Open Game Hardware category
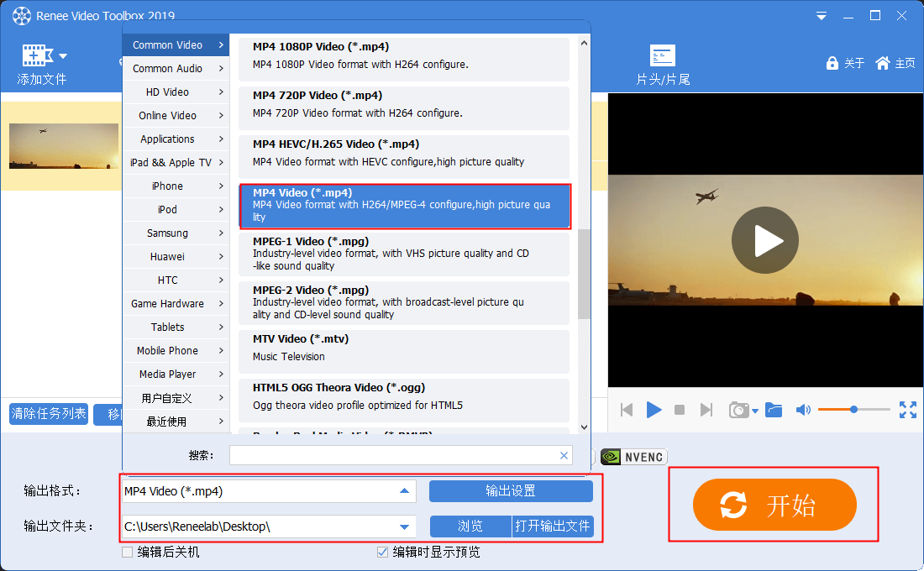Image resolution: width=924 pixels, height=571 pixels. 176,304
